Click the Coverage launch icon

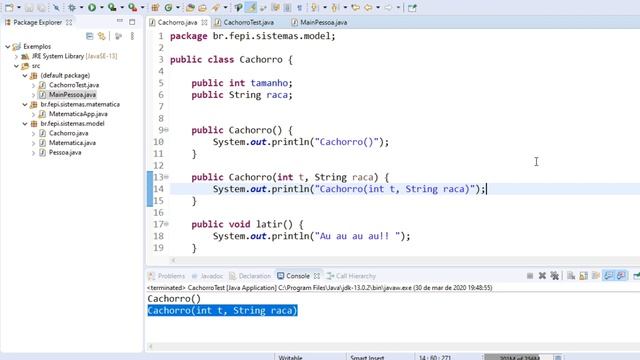coord(111,7)
